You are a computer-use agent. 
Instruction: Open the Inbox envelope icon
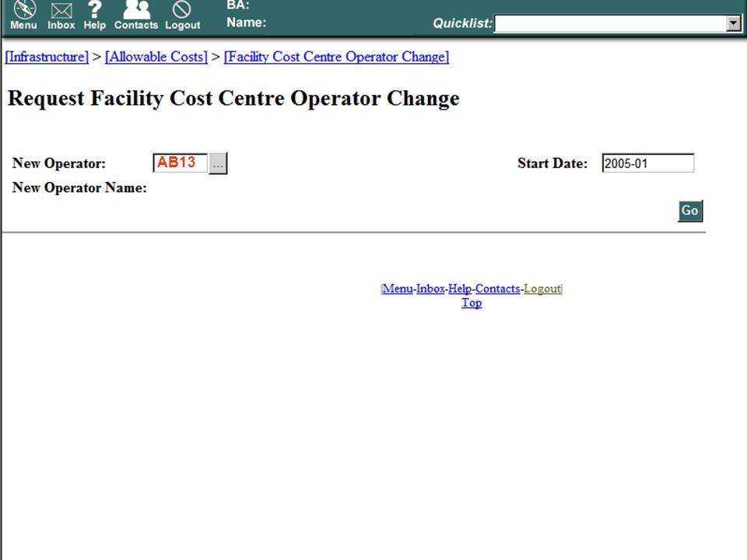coord(61,16)
